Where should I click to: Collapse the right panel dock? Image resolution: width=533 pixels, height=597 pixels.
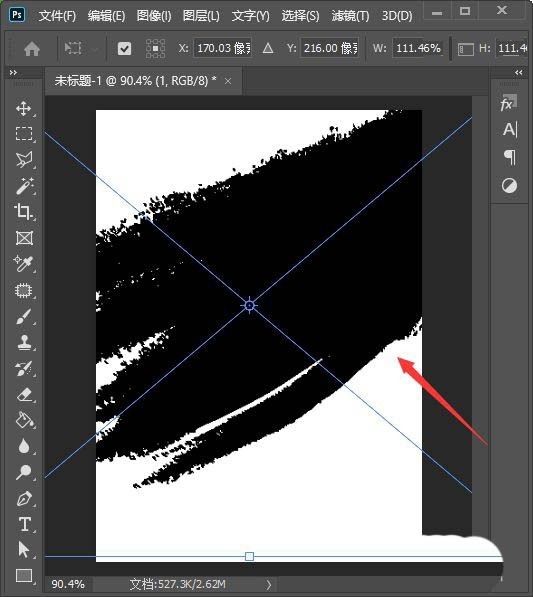(x=519, y=72)
